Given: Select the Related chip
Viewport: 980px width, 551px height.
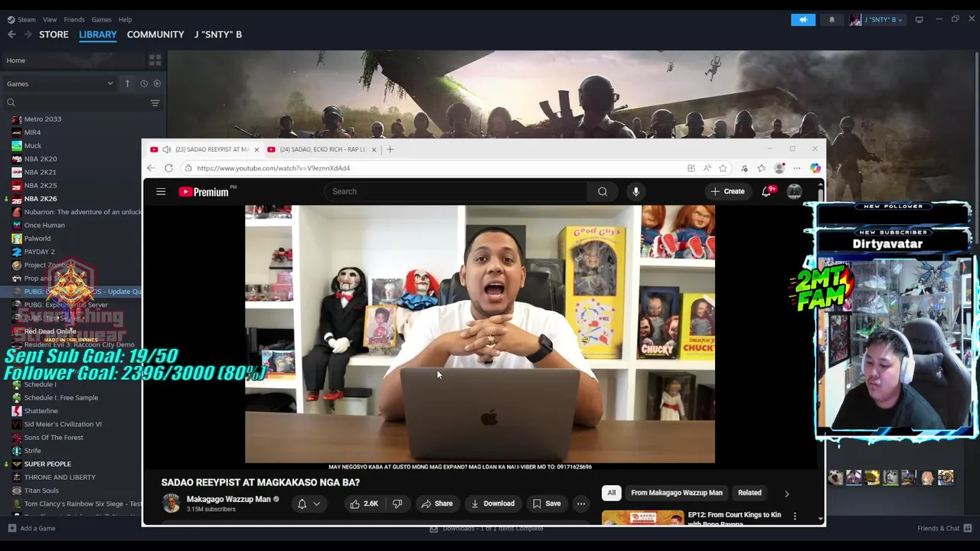Looking at the screenshot, I should (x=750, y=493).
